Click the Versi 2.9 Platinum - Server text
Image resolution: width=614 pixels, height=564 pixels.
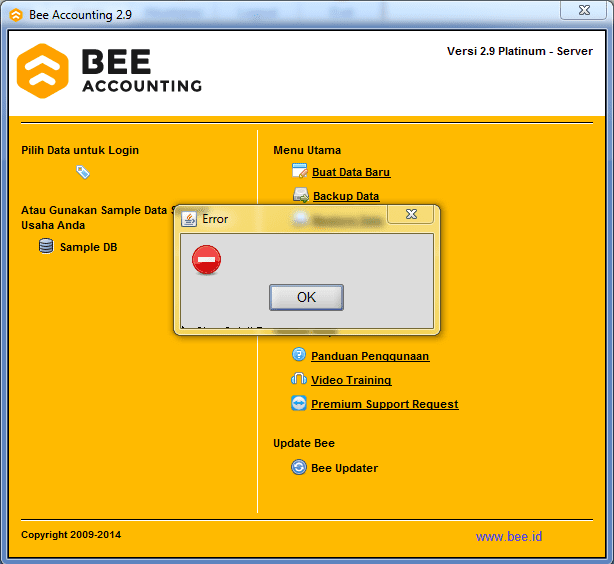[520, 51]
